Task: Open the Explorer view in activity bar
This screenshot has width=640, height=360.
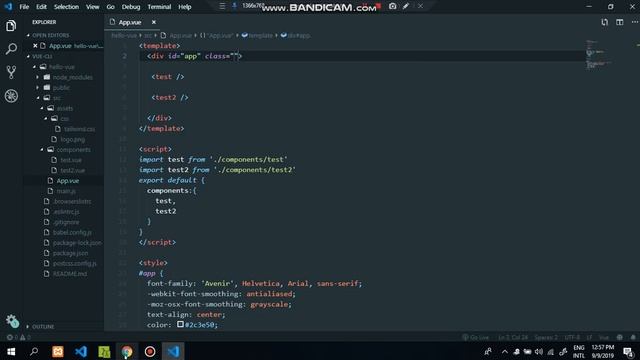Action: pos(11,26)
